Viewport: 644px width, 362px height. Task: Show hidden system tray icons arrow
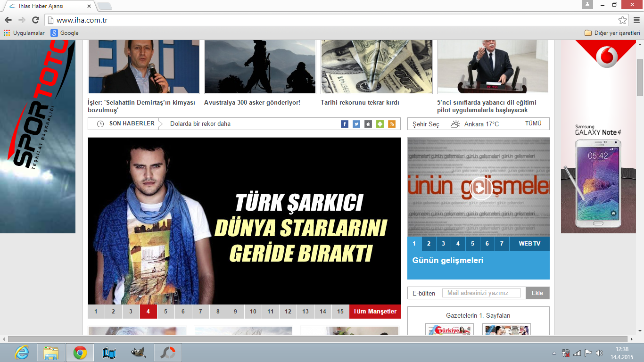pyautogui.click(x=554, y=353)
